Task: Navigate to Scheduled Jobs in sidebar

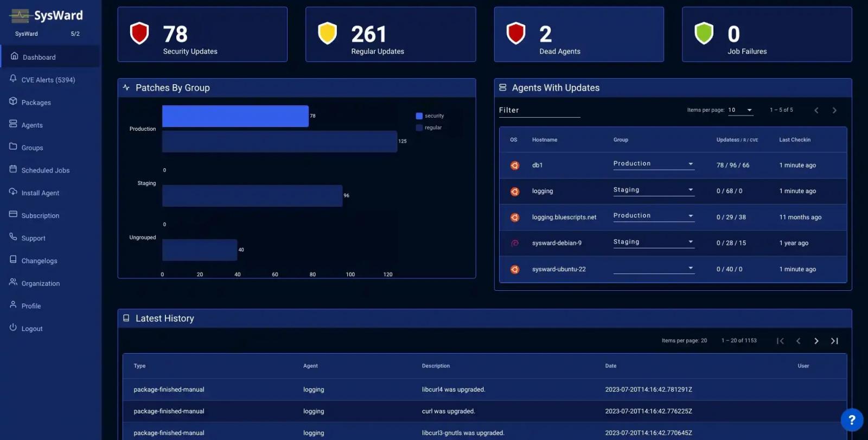Action: (x=45, y=170)
